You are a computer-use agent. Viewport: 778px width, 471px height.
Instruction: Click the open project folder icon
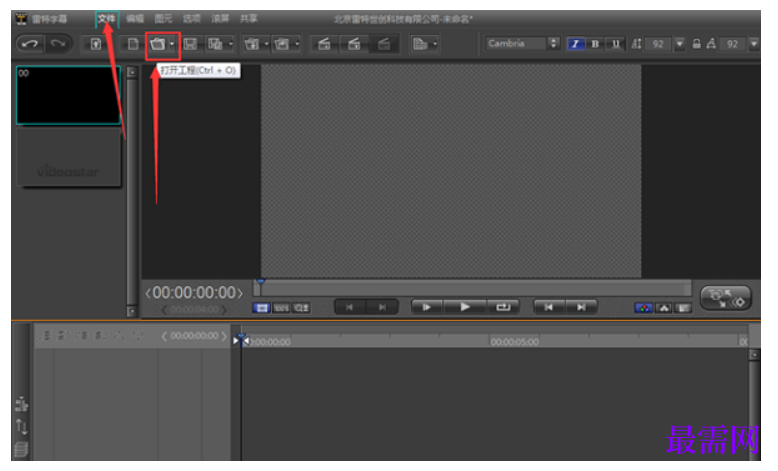tap(158, 44)
